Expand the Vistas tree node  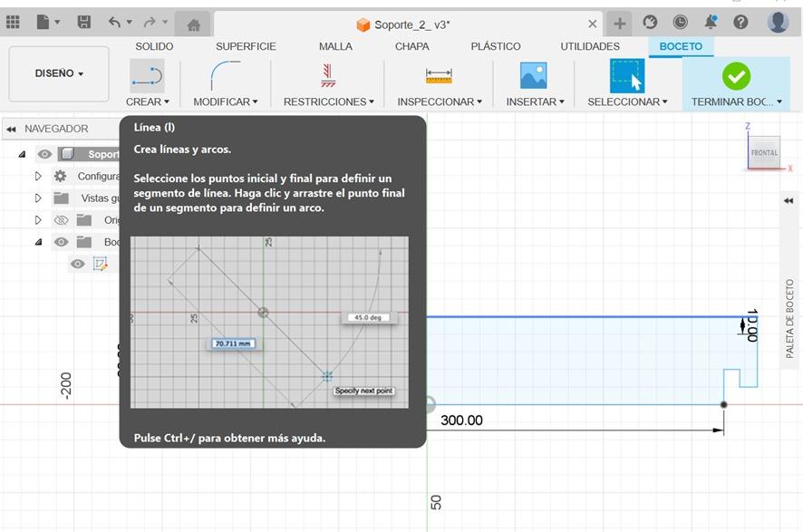coord(38,198)
